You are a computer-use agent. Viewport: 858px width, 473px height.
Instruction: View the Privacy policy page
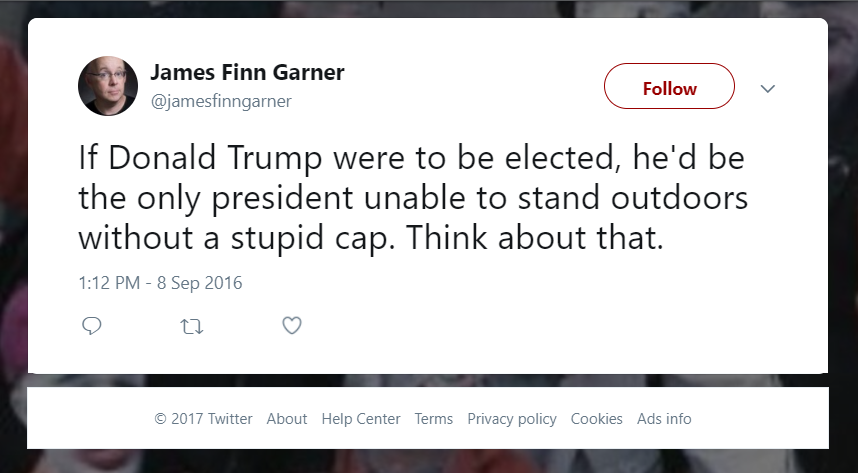tap(512, 419)
